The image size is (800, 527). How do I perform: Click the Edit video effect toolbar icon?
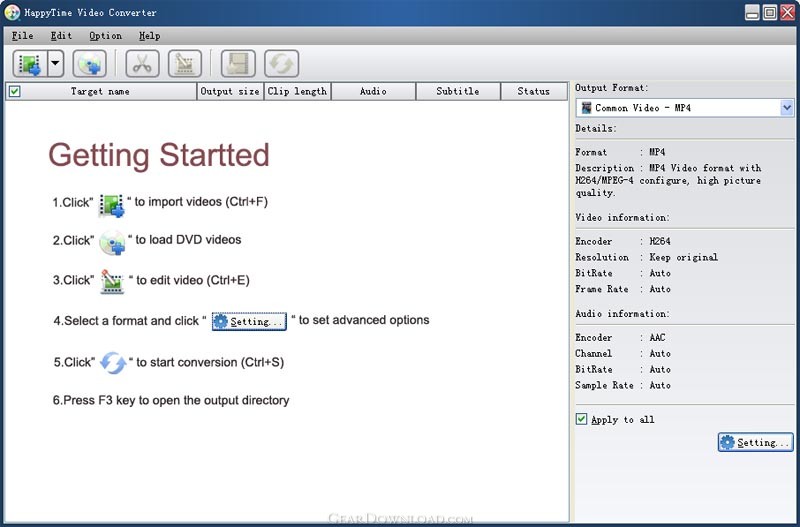tap(185, 64)
